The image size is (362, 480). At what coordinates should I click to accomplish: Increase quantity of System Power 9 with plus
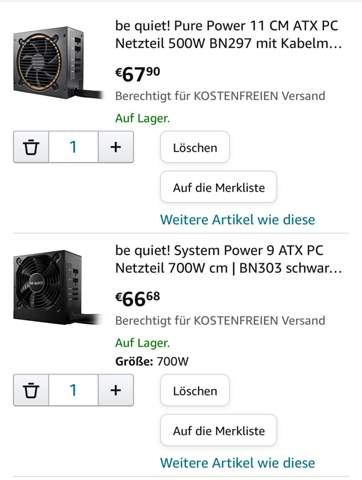pos(116,390)
